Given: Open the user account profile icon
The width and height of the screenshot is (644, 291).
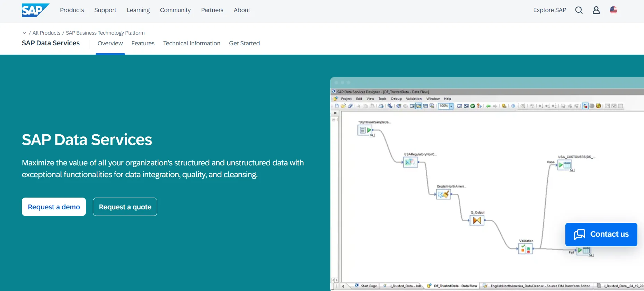Looking at the screenshot, I should pyautogui.click(x=596, y=10).
